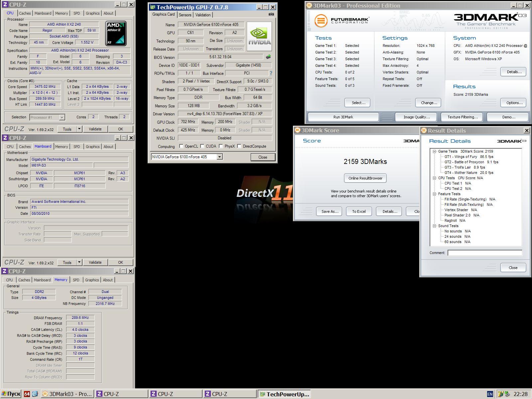Click Save As in 3DMark Score
The width and height of the screenshot is (532, 399).
330,211
